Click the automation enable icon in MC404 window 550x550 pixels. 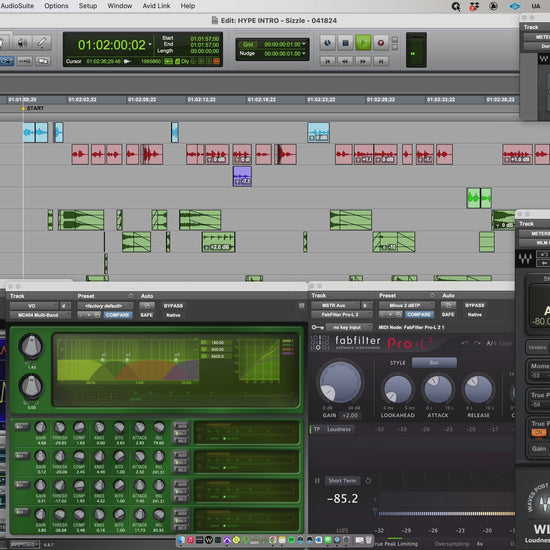[x=147, y=306]
